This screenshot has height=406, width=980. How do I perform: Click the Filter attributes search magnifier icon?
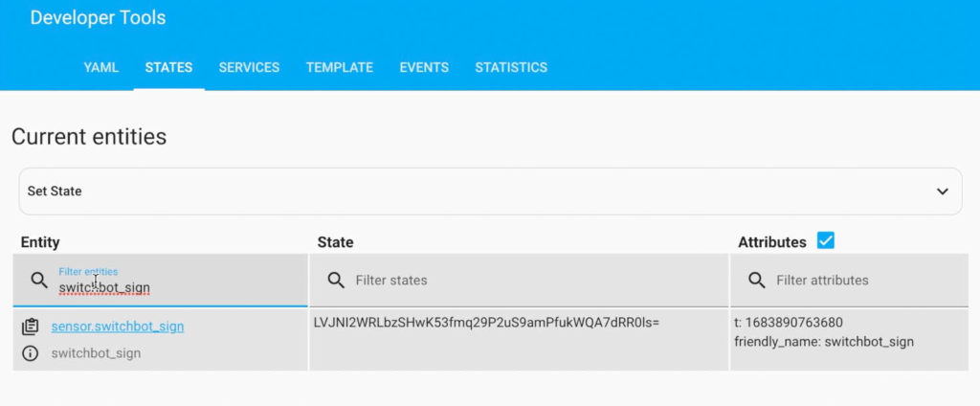coord(757,281)
